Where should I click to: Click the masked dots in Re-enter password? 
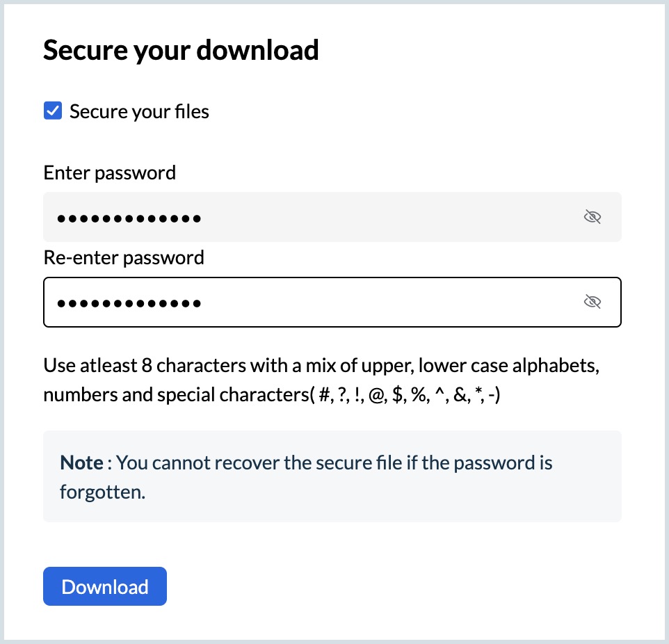tap(129, 303)
